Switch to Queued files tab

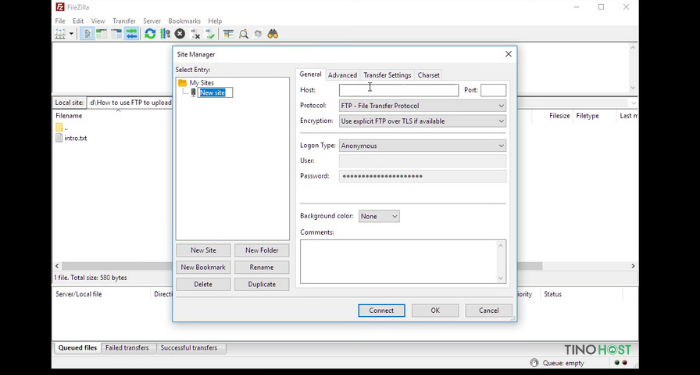tap(78, 348)
